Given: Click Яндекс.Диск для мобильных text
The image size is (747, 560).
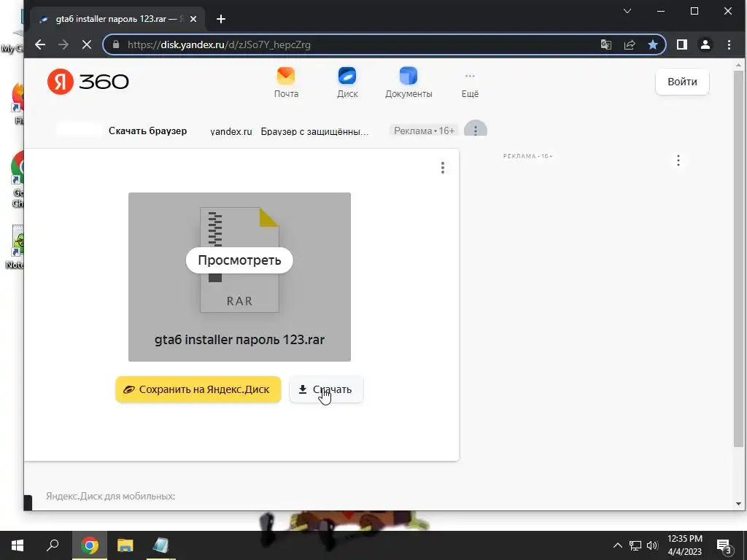Looking at the screenshot, I should (111, 496).
